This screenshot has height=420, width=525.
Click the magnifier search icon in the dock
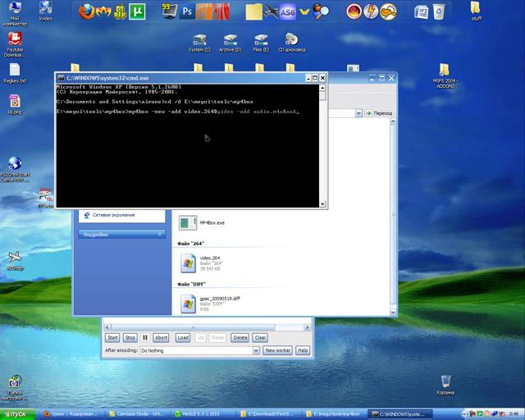pos(321,11)
